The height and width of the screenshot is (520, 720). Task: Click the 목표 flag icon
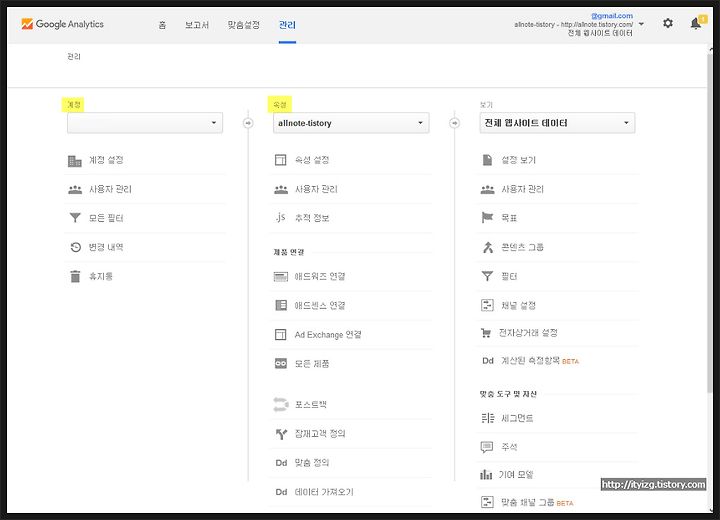pos(487,217)
